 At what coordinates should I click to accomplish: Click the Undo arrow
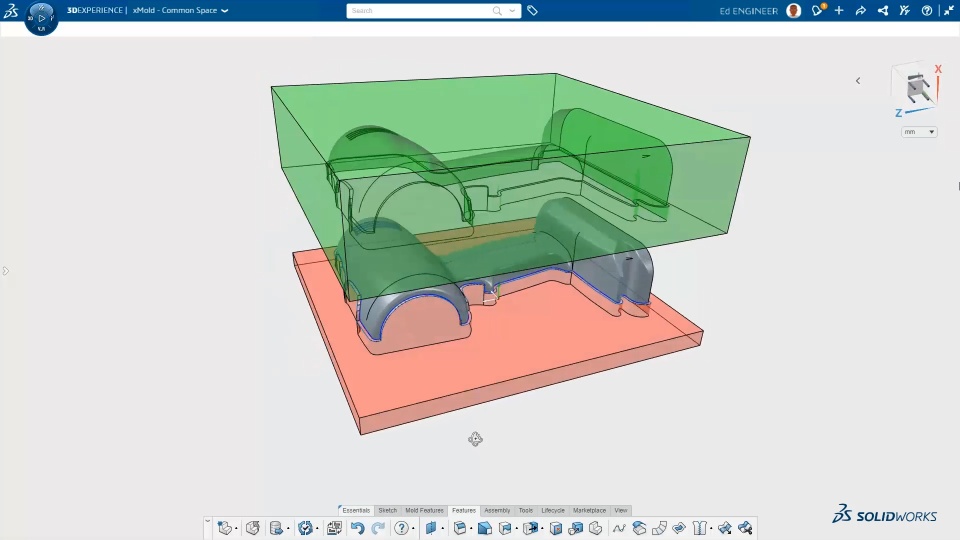(x=358, y=528)
